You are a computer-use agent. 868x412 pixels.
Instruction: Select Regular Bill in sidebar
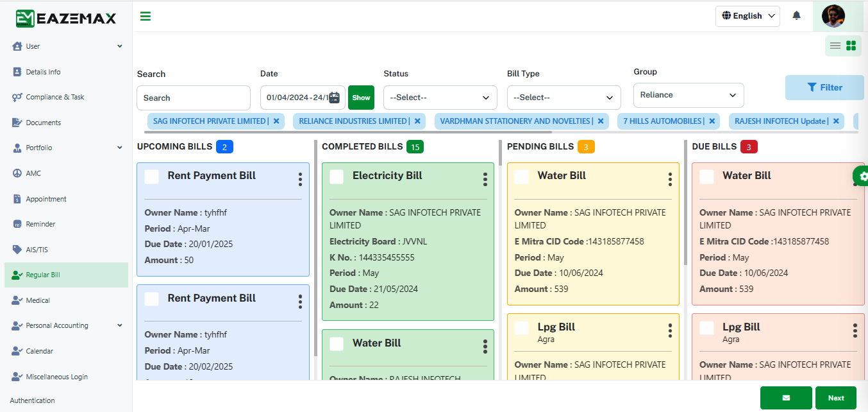point(66,275)
